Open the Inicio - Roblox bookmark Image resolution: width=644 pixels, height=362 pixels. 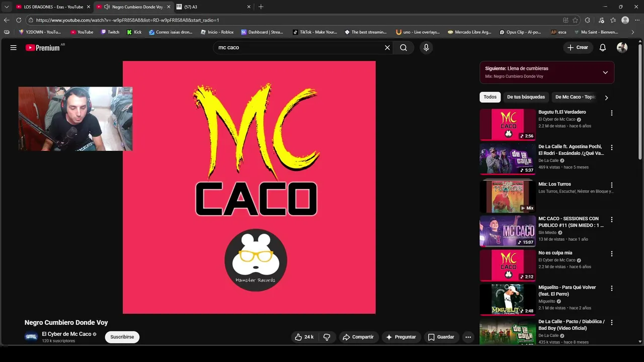217,32
